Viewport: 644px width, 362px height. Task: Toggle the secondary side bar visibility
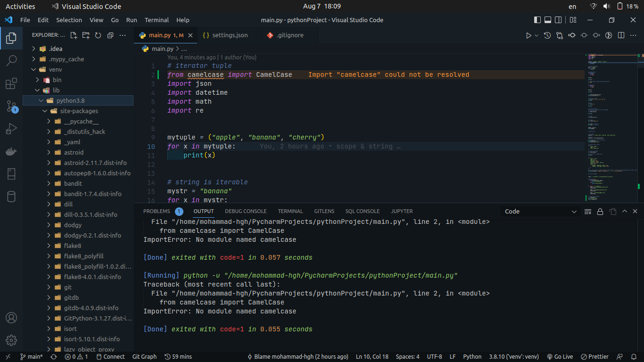[x=558, y=20]
